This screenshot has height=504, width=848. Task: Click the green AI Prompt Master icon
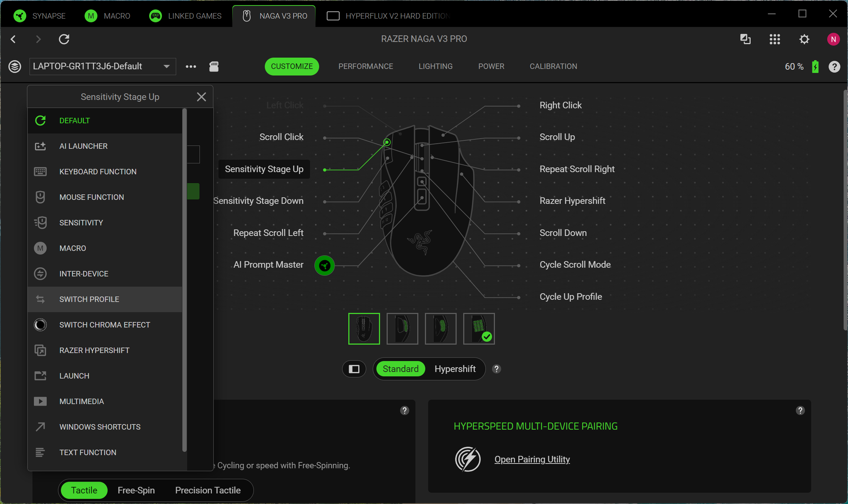tap(324, 266)
